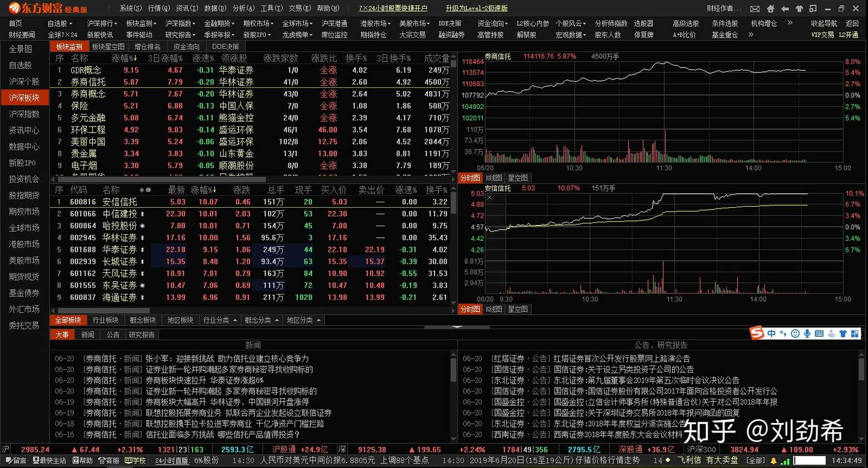Open announcement 红塔证券首次公开发行股票网上路演公告
The height and width of the screenshot is (468, 868).
coord(621,358)
